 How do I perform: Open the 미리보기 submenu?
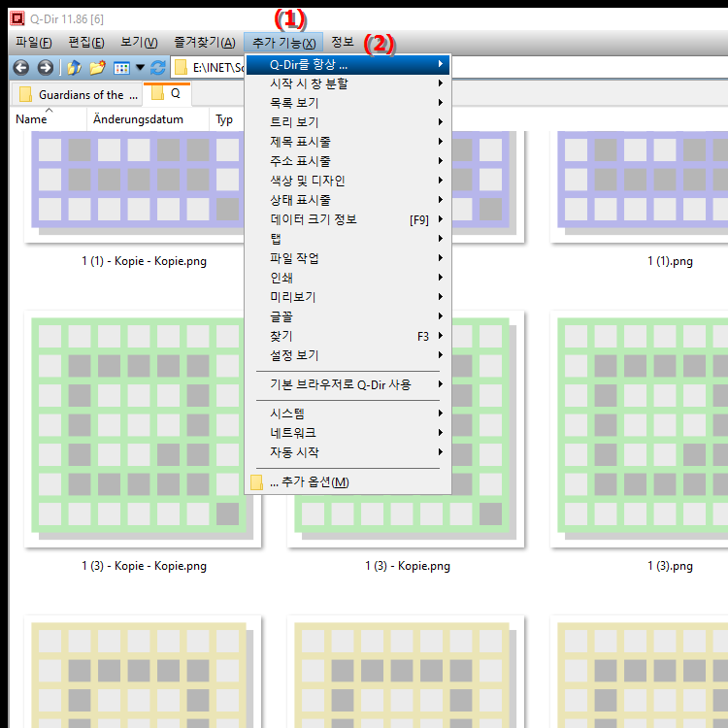tap(347, 297)
